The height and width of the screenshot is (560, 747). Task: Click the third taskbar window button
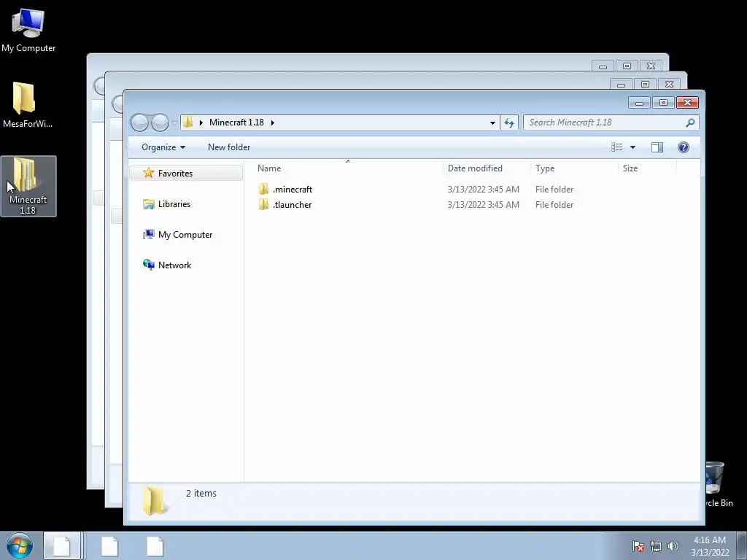click(x=155, y=545)
